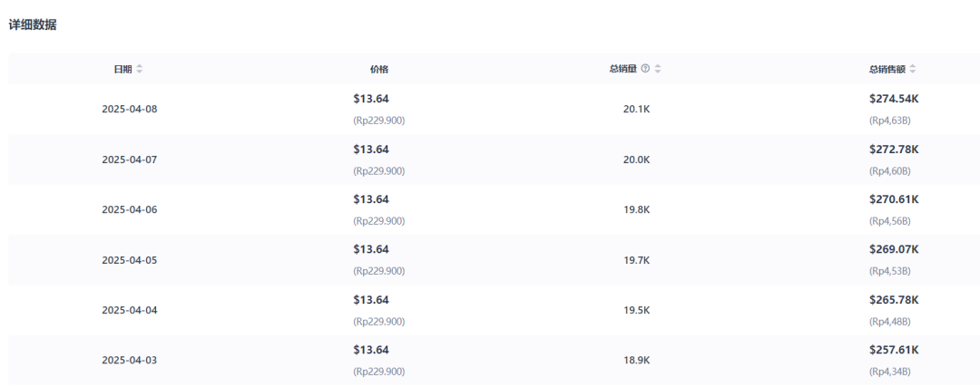Click the 价格 column header

tap(378, 69)
